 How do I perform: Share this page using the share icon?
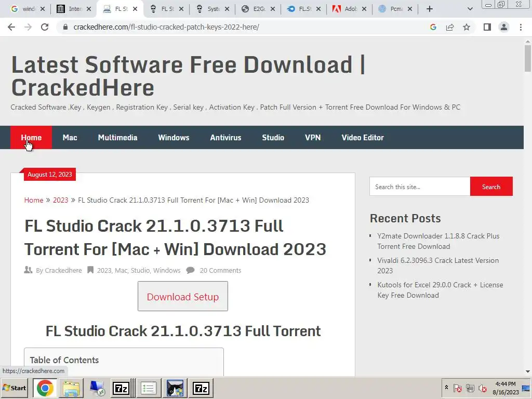coord(450,27)
